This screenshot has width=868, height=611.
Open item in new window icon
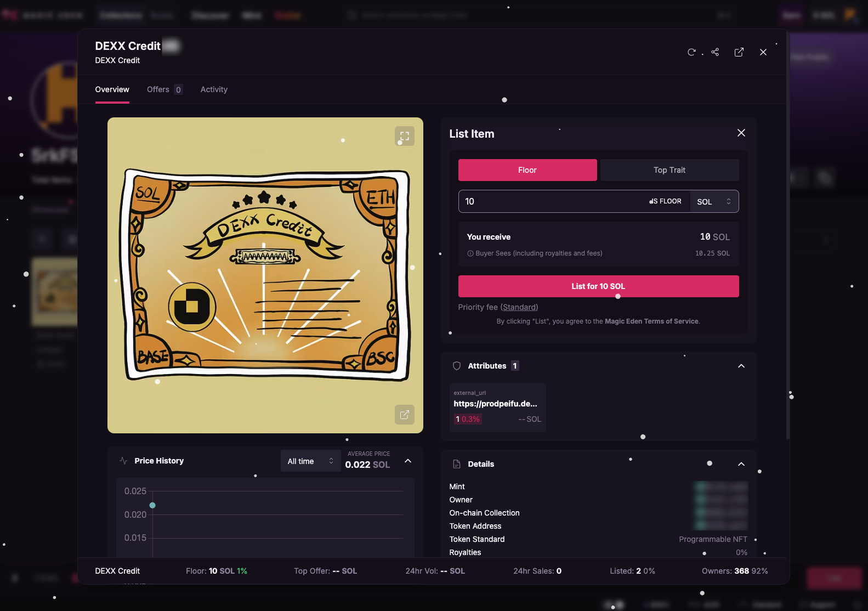coord(739,52)
